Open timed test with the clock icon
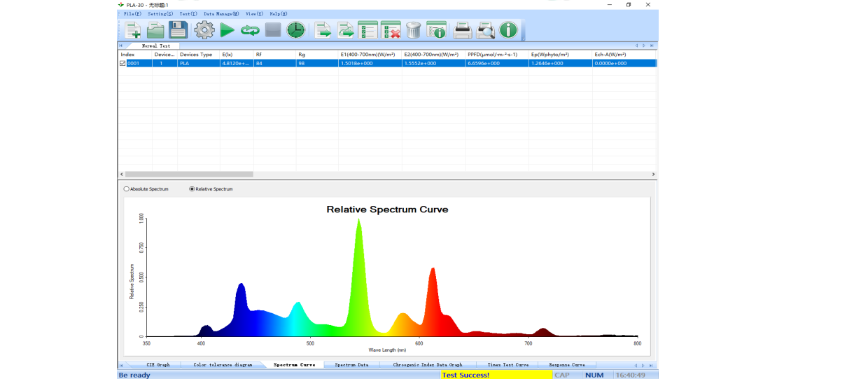The image size is (868, 379). 296,29
